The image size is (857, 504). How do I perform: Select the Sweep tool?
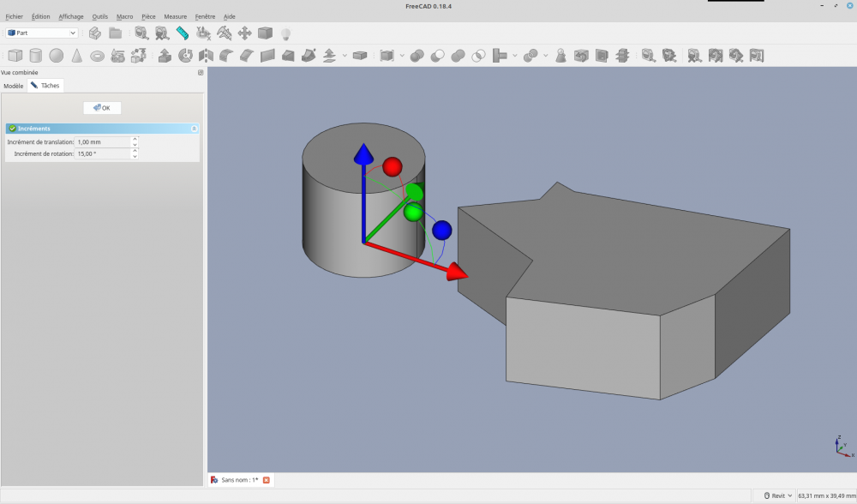point(309,55)
